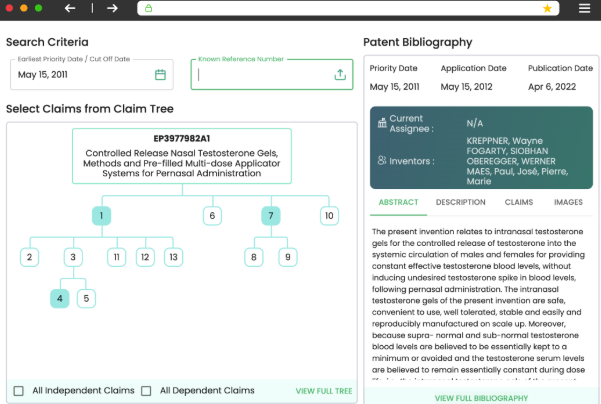Click the Application Date value May 15, 2012
The image size is (601, 404).
point(466,87)
